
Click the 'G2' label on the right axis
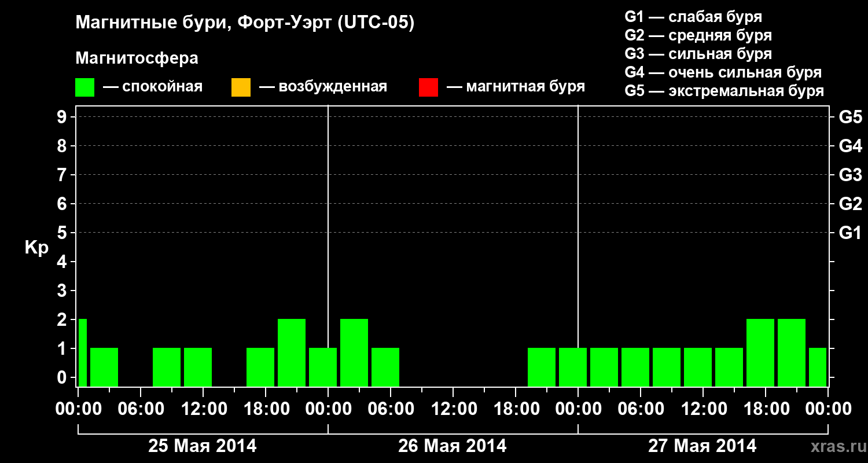850,204
